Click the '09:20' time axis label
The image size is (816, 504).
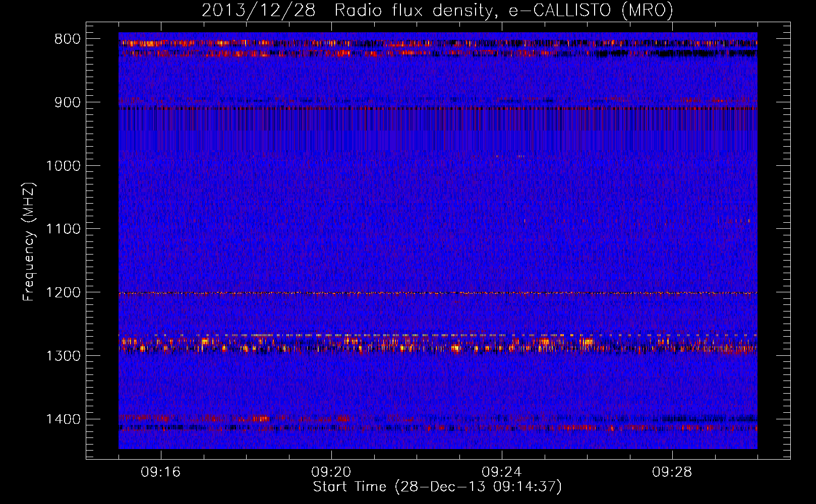(331, 472)
